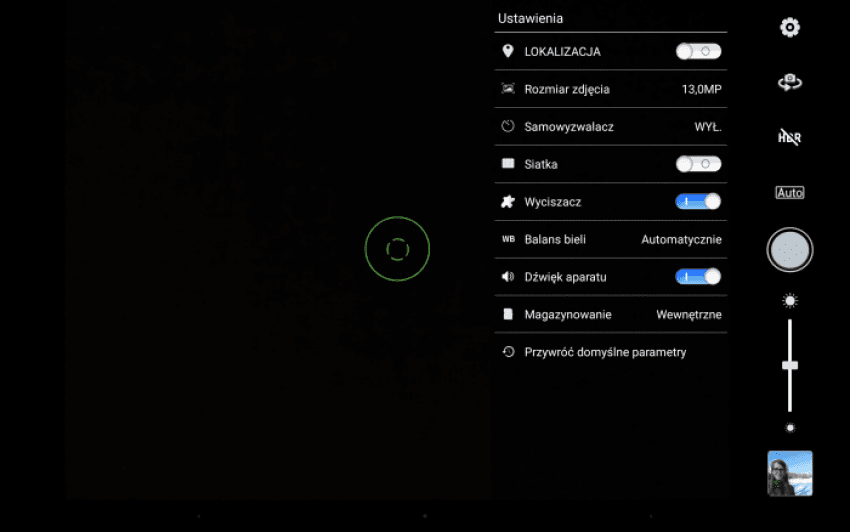This screenshot has width=850, height=532.
Task: Turn off Dźwięk aparatu switch
Action: 698,277
